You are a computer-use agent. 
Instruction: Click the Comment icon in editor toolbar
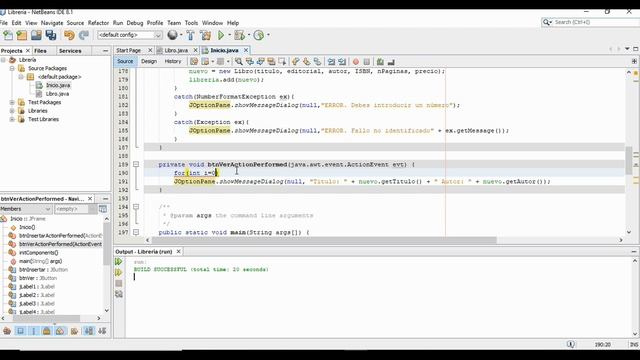point(380,62)
